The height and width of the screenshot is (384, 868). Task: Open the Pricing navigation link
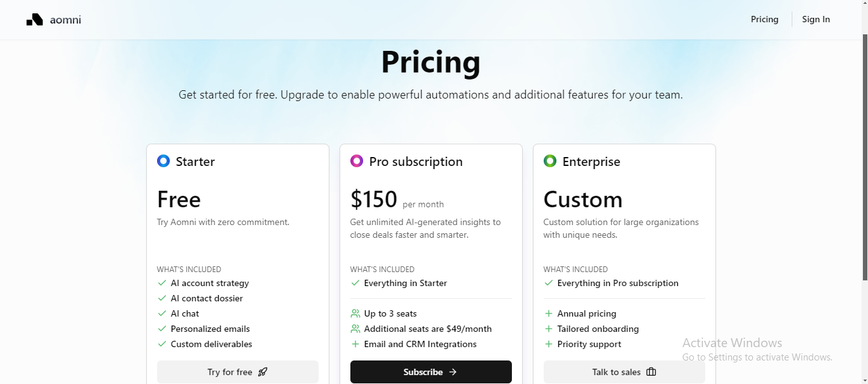click(764, 19)
